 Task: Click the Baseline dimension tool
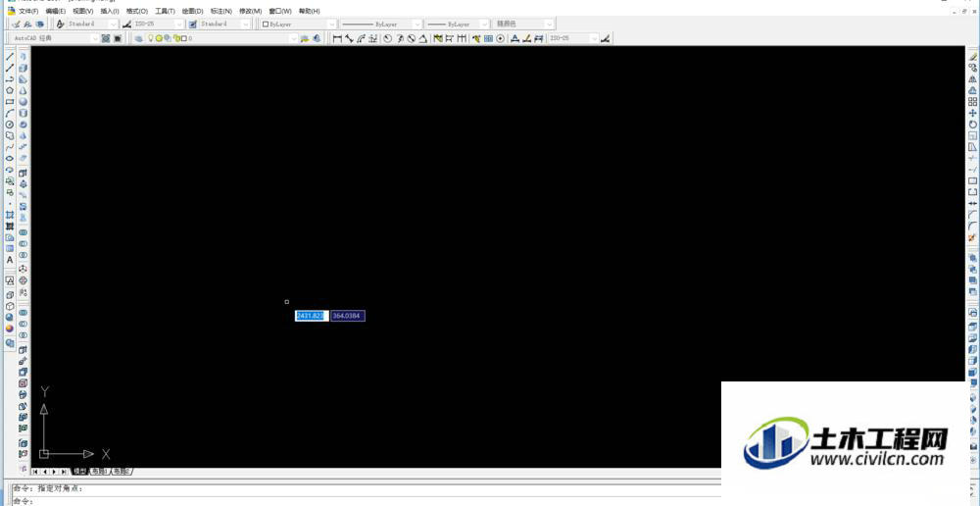point(450,39)
